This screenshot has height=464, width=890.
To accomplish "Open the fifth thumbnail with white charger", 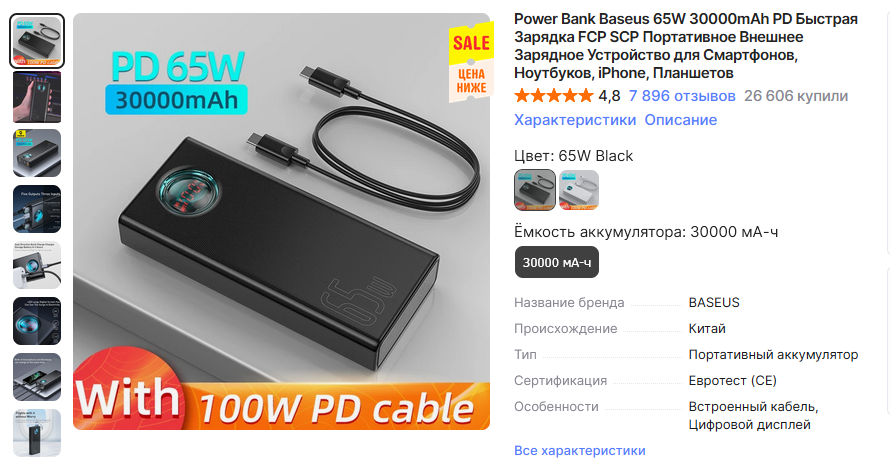I will (37, 265).
